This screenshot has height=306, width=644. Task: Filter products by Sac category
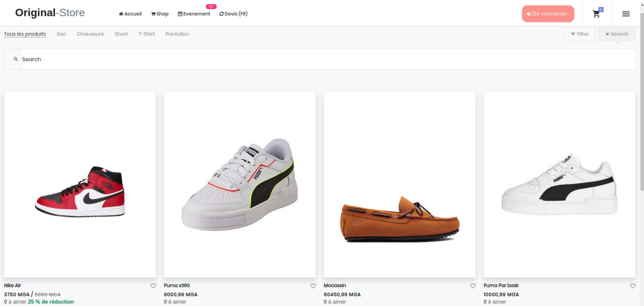coord(61,34)
